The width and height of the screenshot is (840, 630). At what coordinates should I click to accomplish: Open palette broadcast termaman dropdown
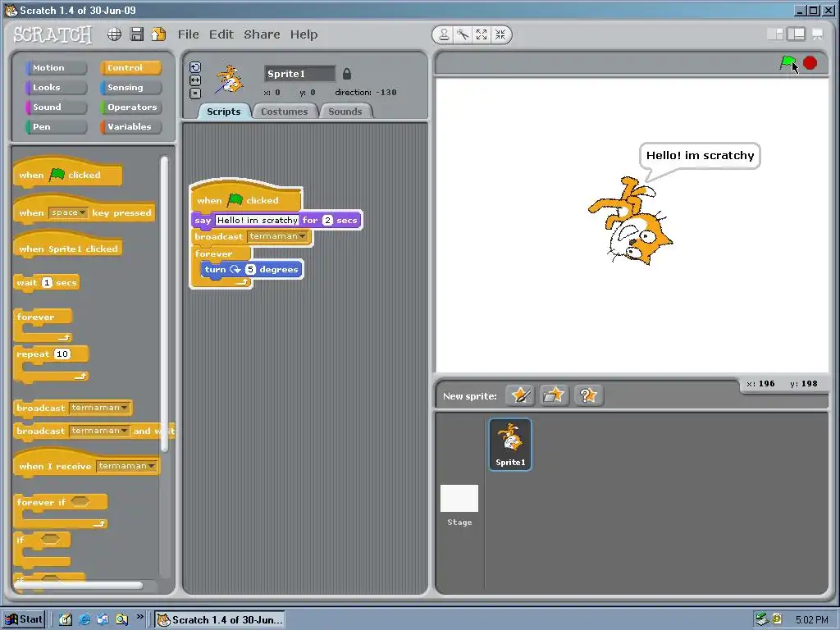point(99,408)
